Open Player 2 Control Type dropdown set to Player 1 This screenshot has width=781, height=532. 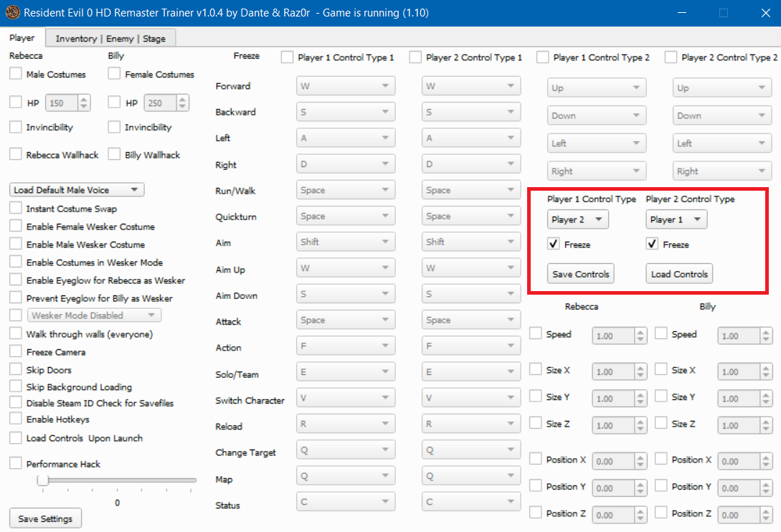676,219
